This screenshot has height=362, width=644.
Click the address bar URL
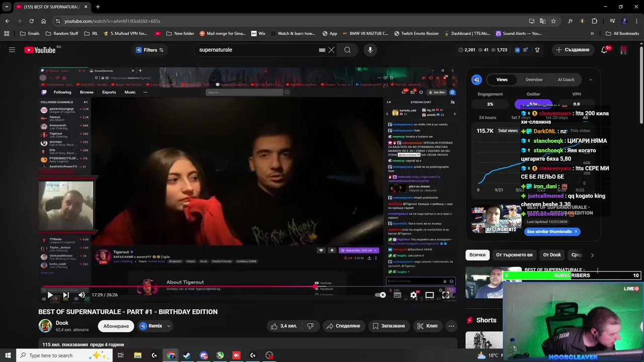[112, 21]
